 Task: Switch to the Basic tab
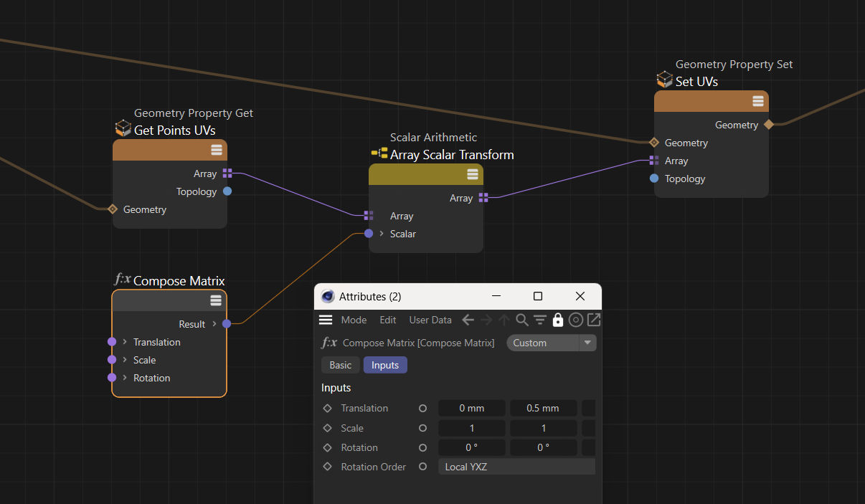pyautogui.click(x=340, y=365)
